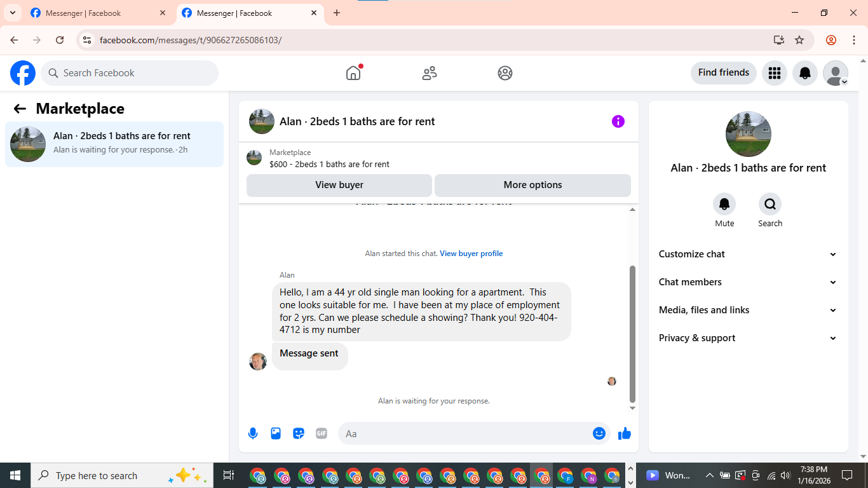This screenshot has height=488, width=868.
Task: Open the Windows notification center
Action: point(847,475)
